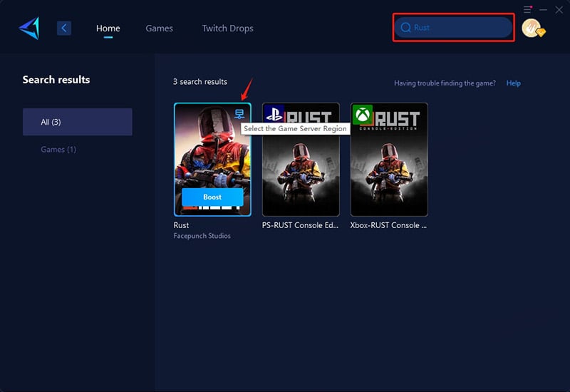
Task: Click the Help link
Action: (x=513, y=83)
